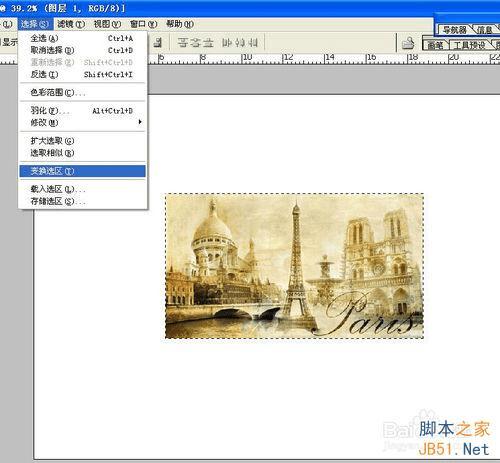Click the Paris postcard image on canvas
Image resolution: width=500 pixels, height=463 pixels.
point(295,266)
